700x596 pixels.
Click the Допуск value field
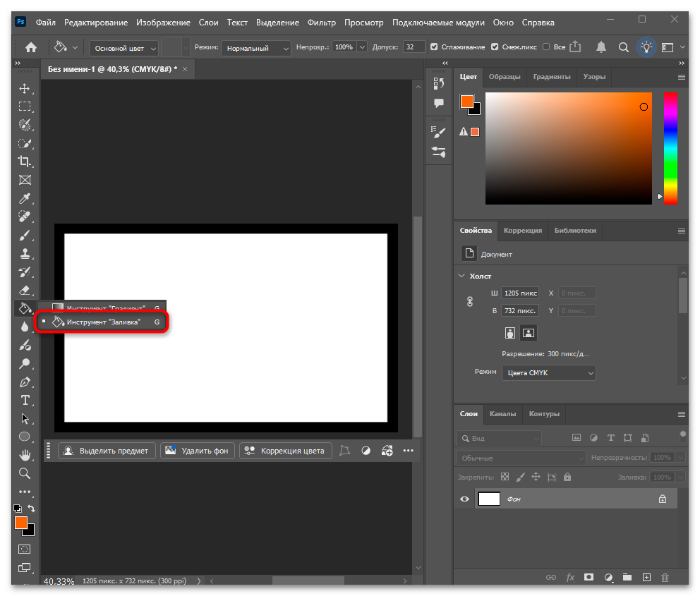(x=414, y=47)
